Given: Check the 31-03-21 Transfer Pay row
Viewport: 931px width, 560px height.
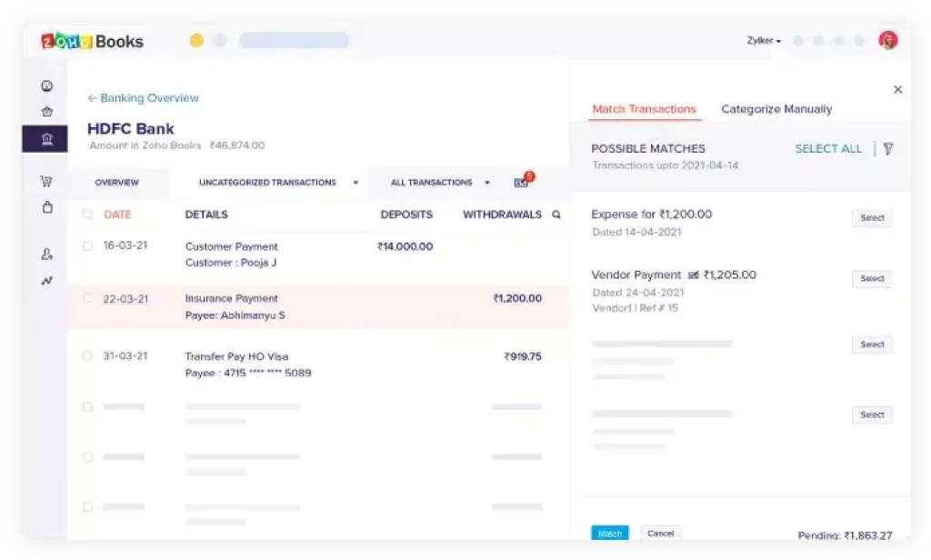Looking at the screenshot, I should [87, 356].
